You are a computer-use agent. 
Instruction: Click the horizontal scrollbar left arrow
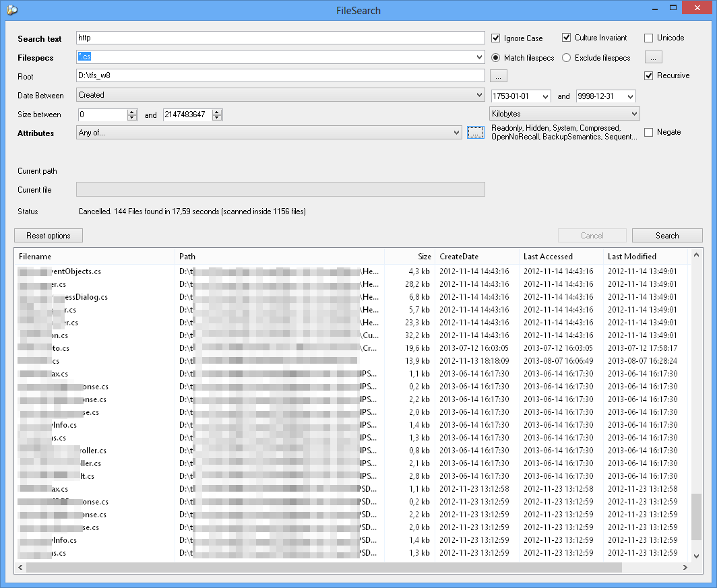(x=21, y=567)
